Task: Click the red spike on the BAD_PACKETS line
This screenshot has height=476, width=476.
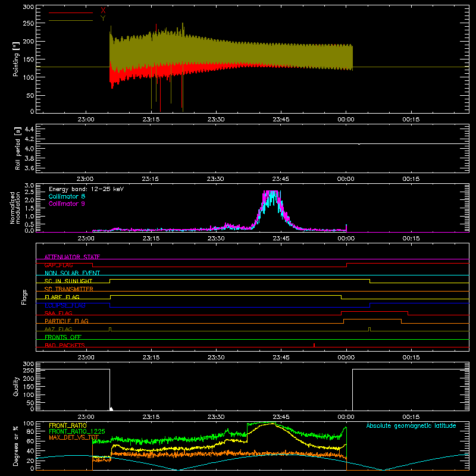Action: pos(314,345)
